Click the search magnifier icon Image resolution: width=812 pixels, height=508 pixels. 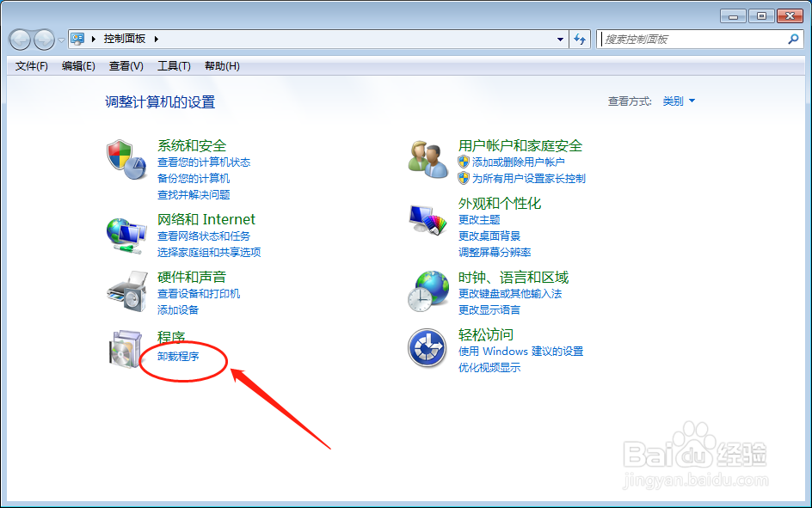click(x=793, y=39)
